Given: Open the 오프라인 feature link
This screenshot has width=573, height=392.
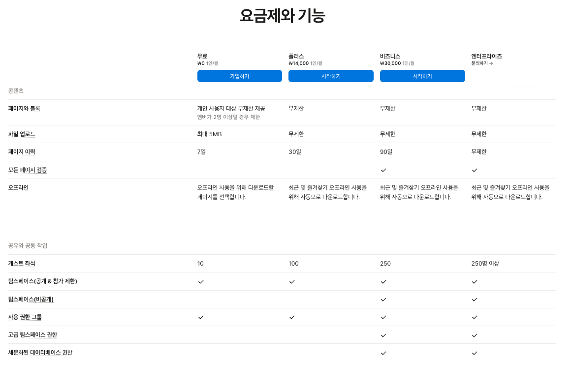Looking at the screenshot, I should coord(18,187).
